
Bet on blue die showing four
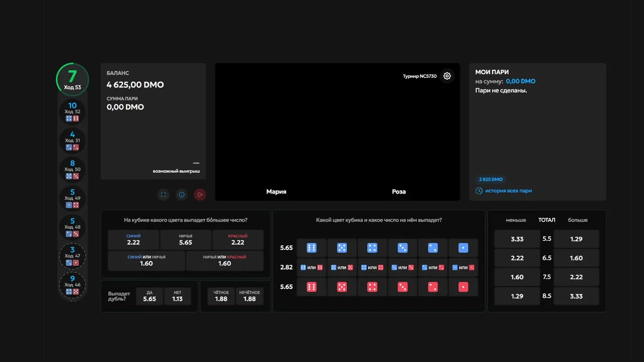(372, 248)
